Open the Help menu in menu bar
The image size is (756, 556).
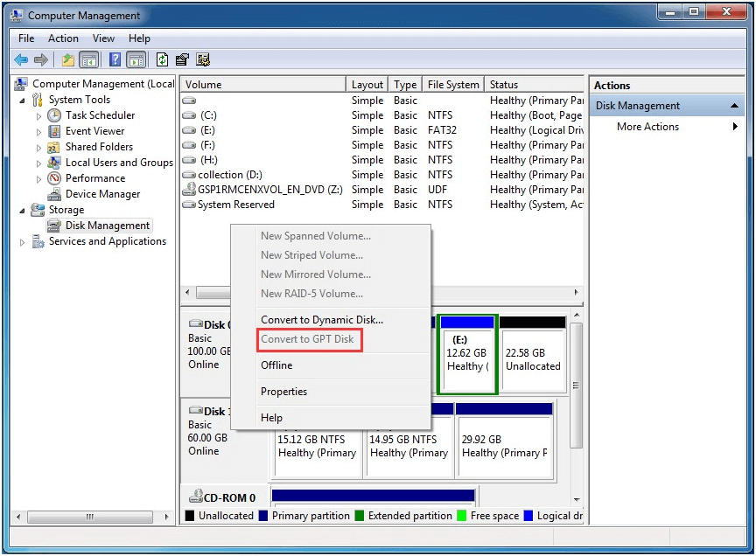tap(139, 38)
